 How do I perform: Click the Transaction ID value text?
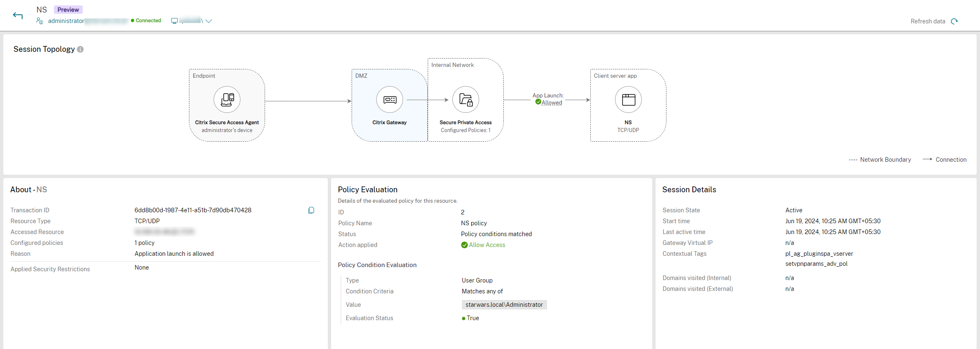pyautogui.click(x=193, y=210)
